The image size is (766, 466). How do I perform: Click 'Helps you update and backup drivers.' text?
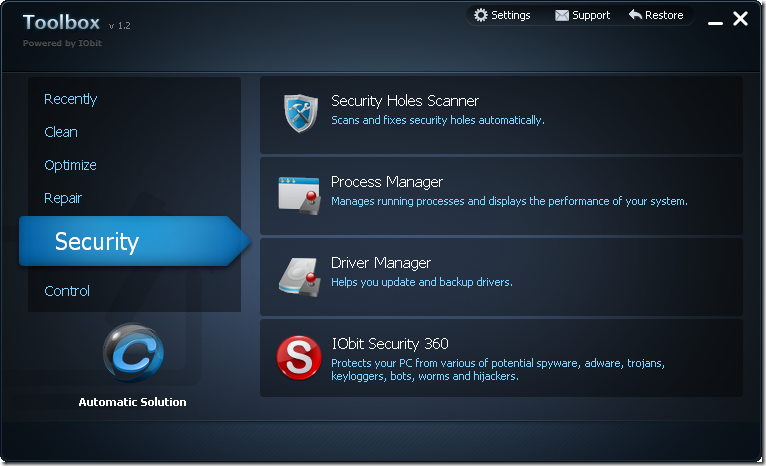[422, 282]
